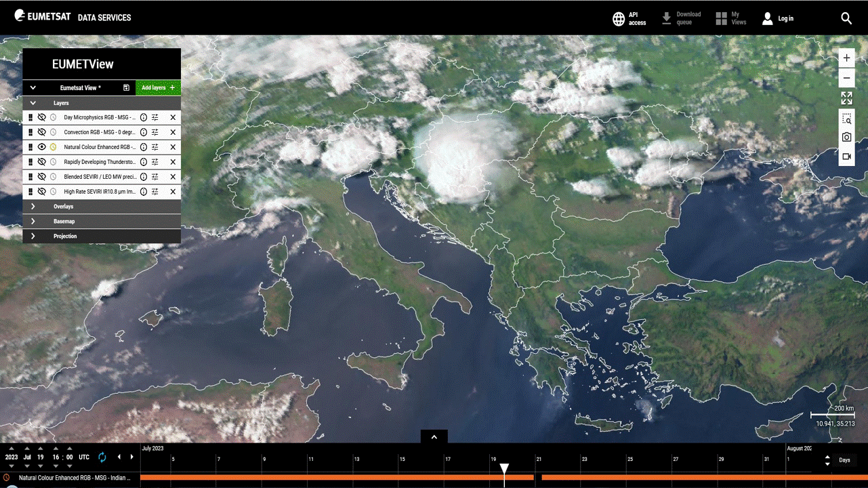Select the Days timeline unit label
The width and height of the screenshot is (868, 488).
[844, 460]
